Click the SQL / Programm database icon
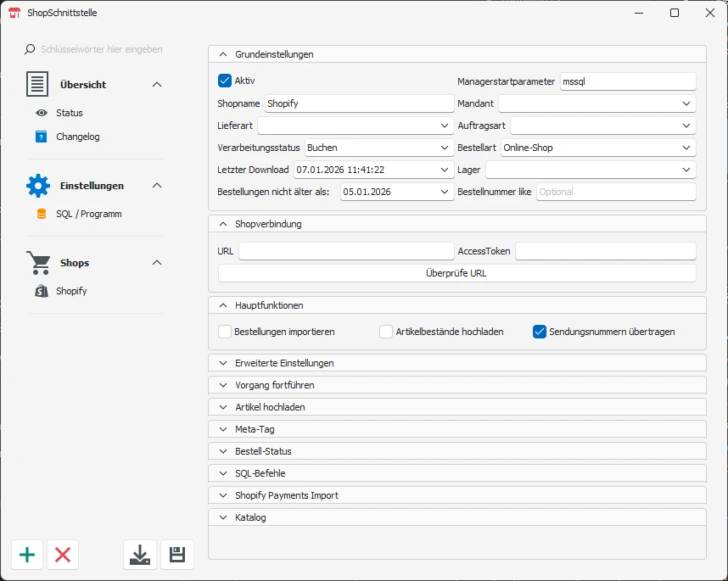 point(41,214)
